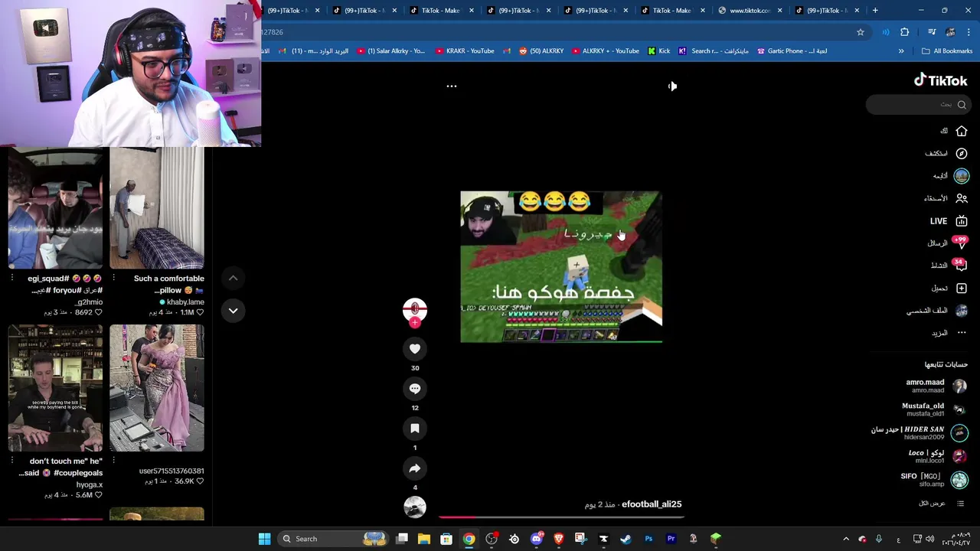Viewport: 980px width, 551px height.
Task: Share the video using arrow icon
Action: pos(415,468)
